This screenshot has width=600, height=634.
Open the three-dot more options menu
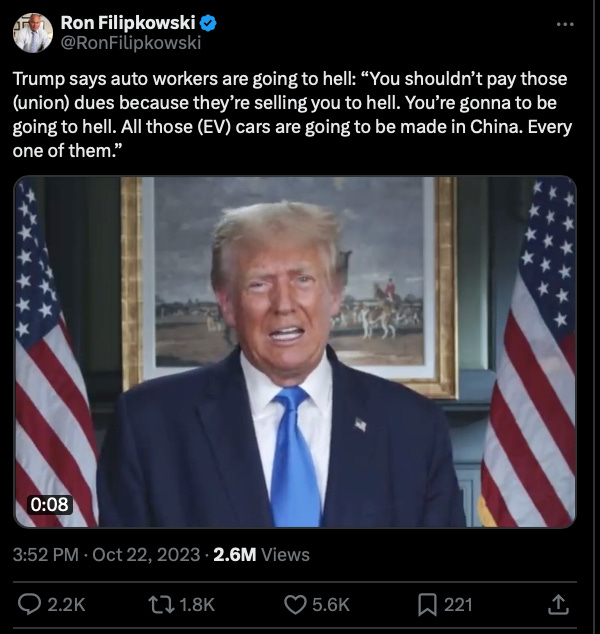565,25
